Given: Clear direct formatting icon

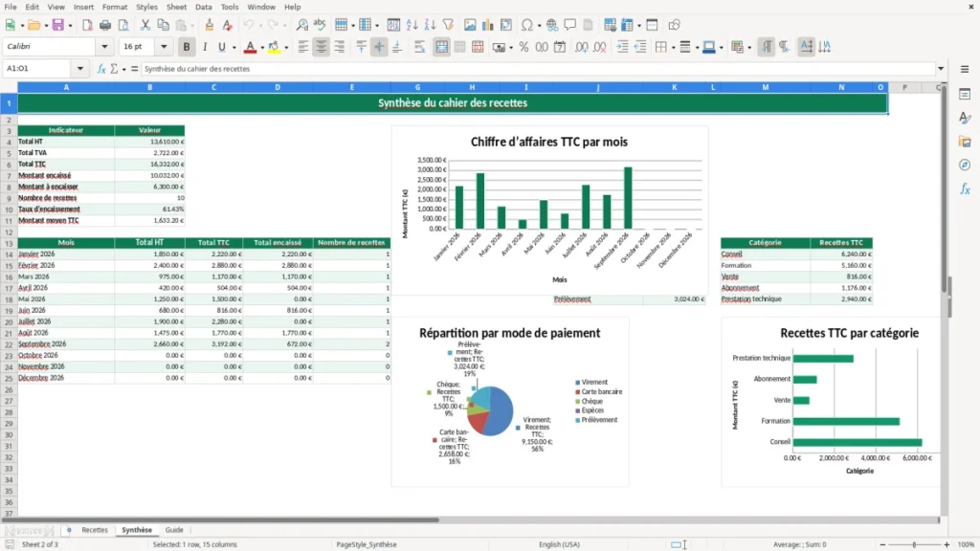Looking at the screenshot, I should click(x=228, y=25).
